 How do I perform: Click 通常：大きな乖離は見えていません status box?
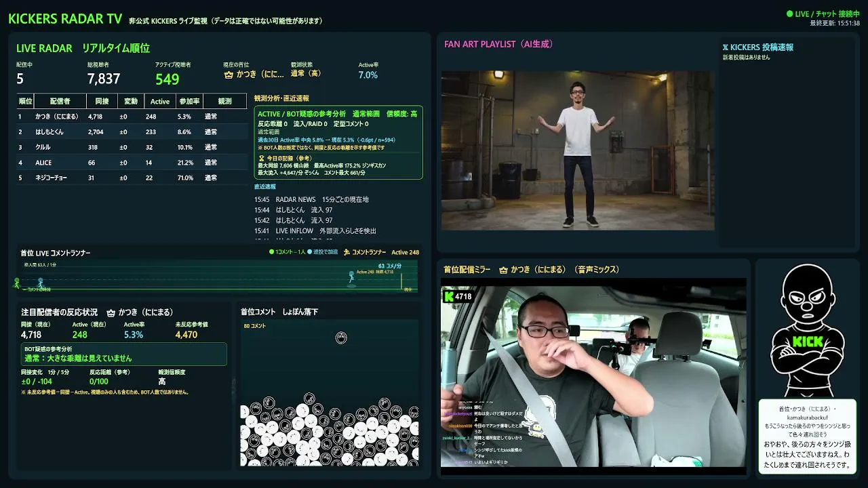pyautogui.click(x=123, y=353)
